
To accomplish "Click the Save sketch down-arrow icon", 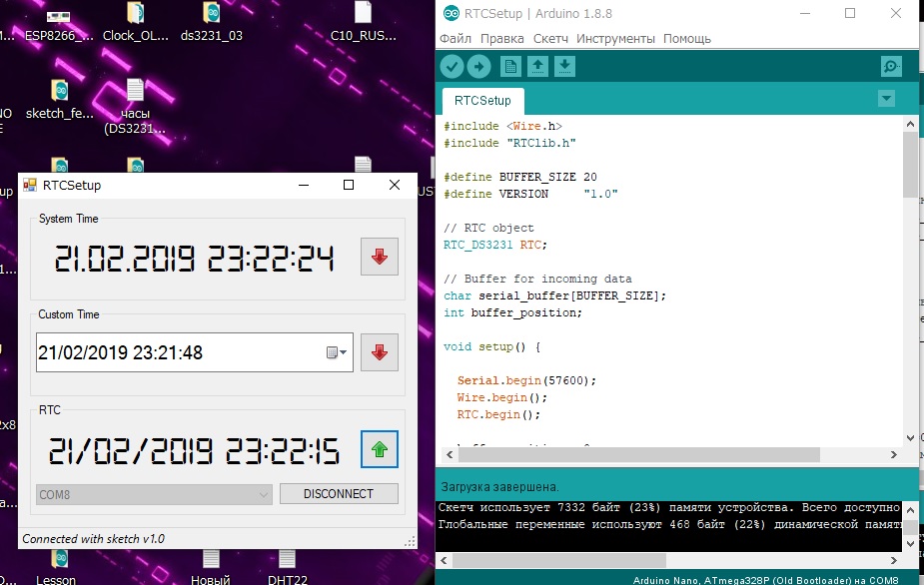I will (564, 67).
